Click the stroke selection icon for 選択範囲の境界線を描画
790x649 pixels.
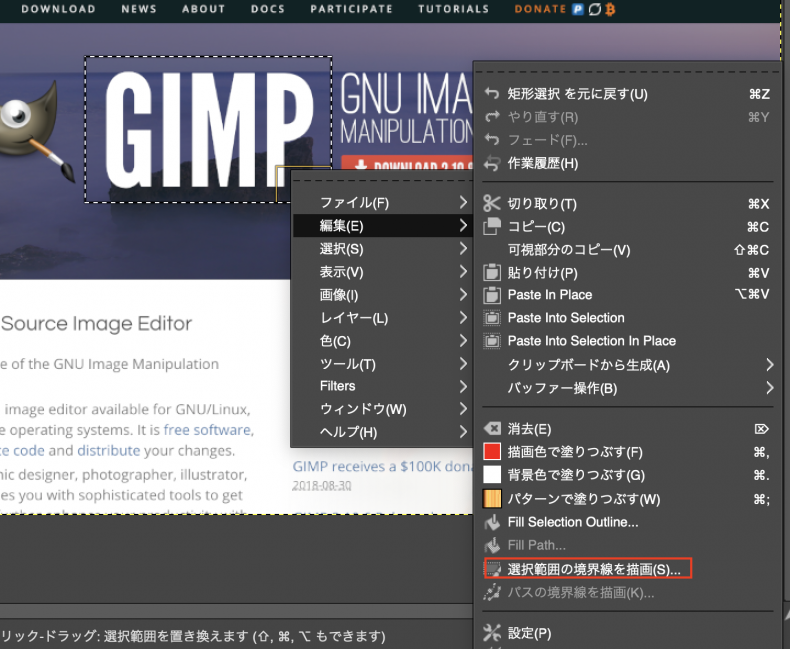coord(492,569)
